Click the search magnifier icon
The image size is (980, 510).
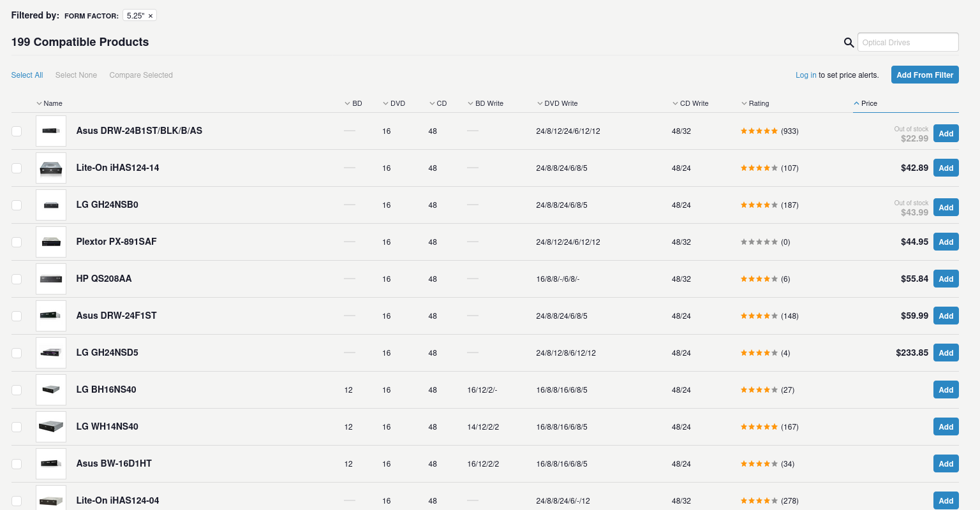[849, 43]
